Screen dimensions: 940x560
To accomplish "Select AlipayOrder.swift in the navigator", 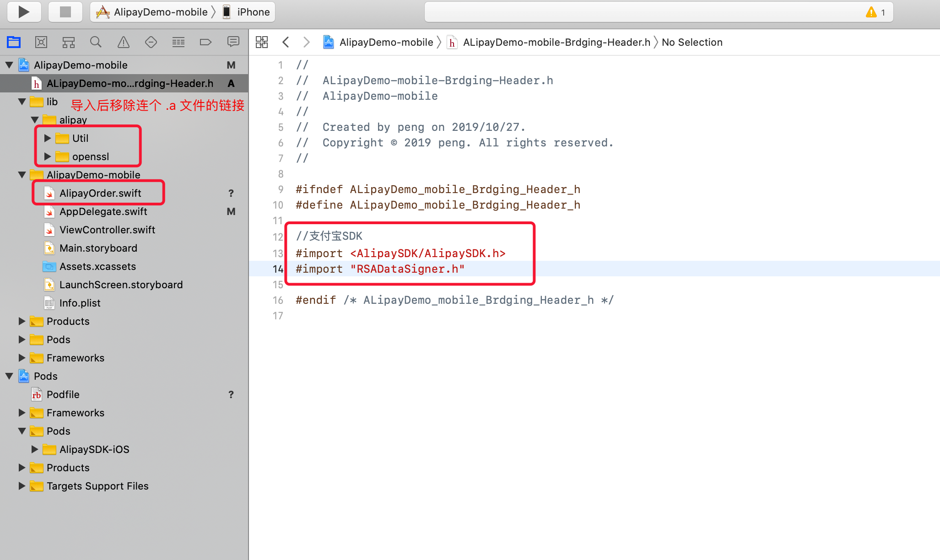I will 100,193.
